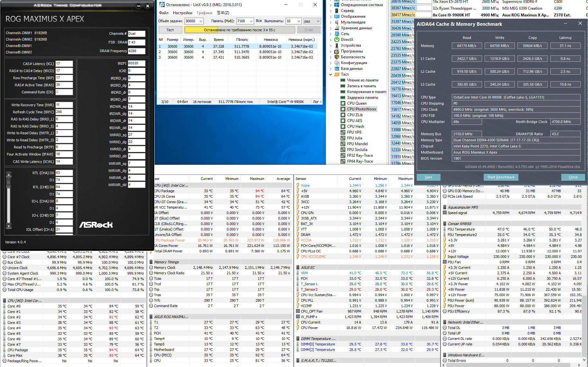This screenshot has height=367, width=588.
Task: Click the thermometer icon beside Core #0
Action: click(5, 306)
